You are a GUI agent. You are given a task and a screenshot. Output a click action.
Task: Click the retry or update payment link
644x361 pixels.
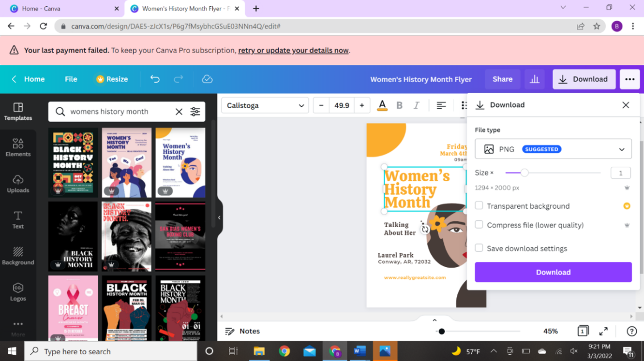click(292, 50)
